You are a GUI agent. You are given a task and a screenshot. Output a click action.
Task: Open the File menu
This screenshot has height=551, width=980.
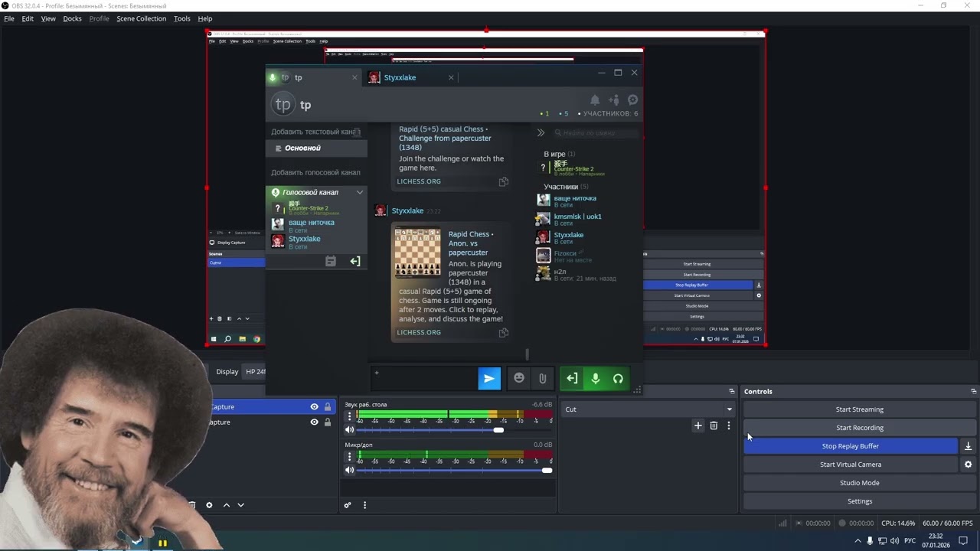[9, 18]
